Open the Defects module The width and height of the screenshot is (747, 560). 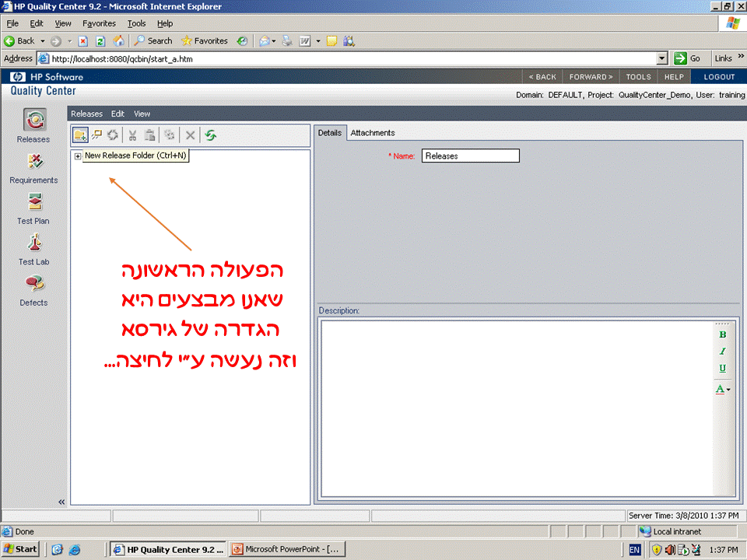click(33, 290)
